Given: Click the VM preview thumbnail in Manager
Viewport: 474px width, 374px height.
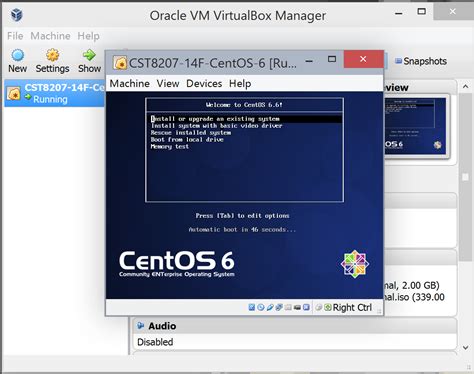Looking at the screenshot, I should click(415, 126).
